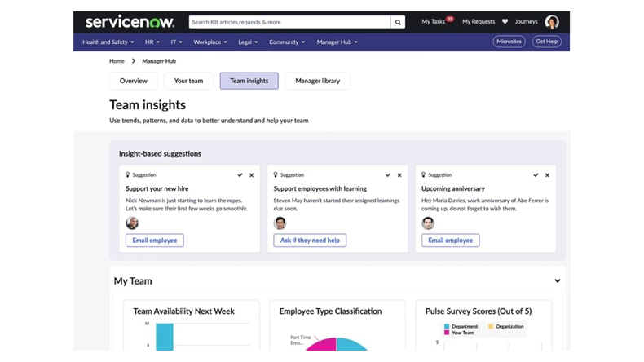Screen dimensions: 644x362
Task: Expand the Health and Safety menu
Action: [108, 42]
